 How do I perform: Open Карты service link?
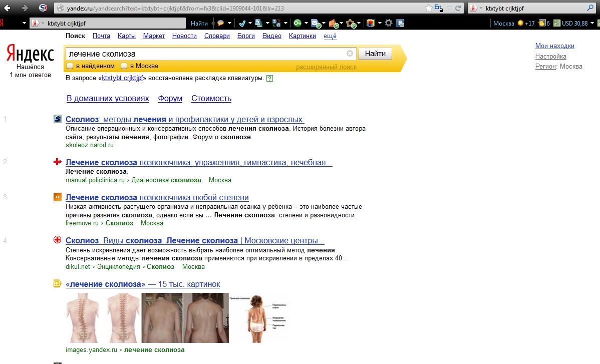coord(127,36)
